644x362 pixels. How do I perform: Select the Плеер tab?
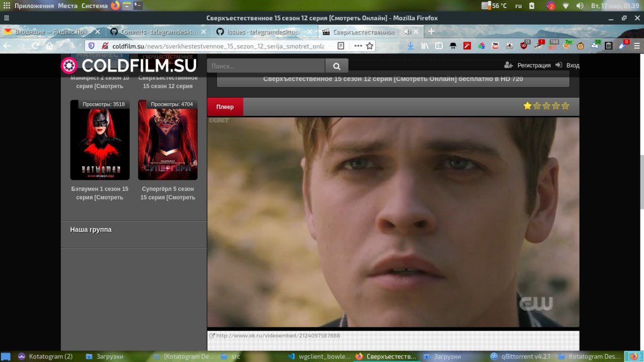pos(225,107)
